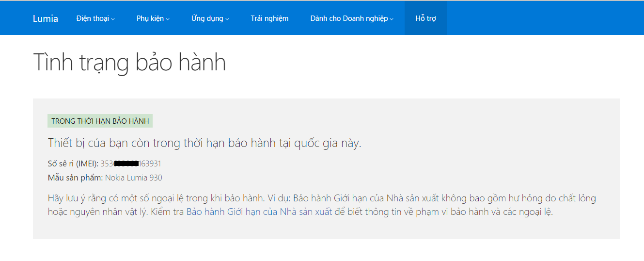The height and width of the screenshot is (261, 644).
Task: Expand the chevron beside Phụ kiện
Action: [x=168, y=19]
